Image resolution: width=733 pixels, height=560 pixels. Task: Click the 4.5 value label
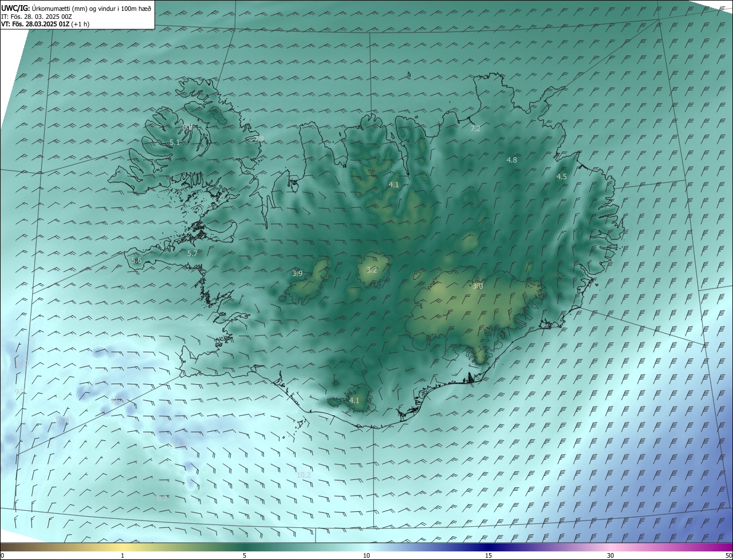tap(562, 177)
